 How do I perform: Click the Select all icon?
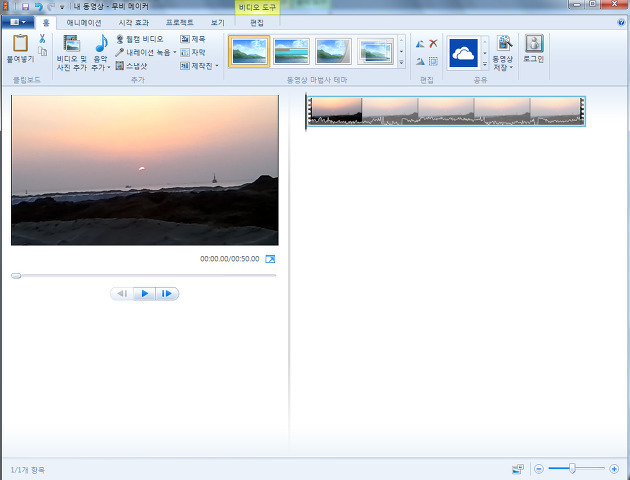(x=433, y=61)
